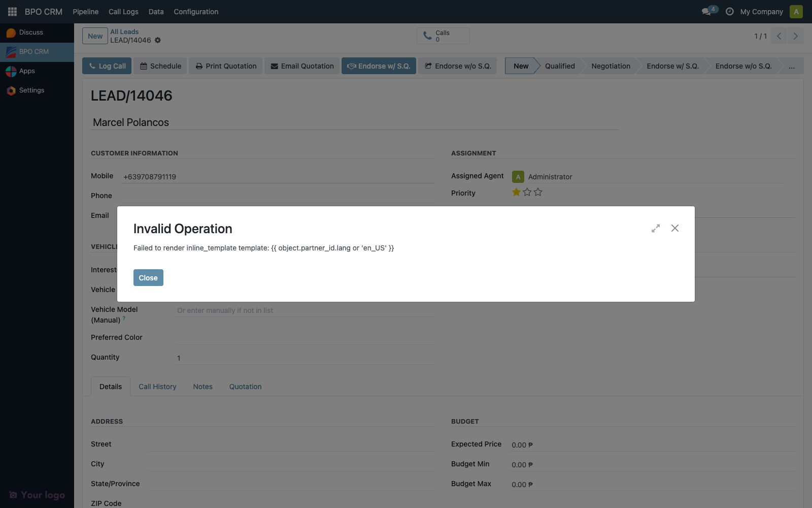Click the Mobile number input field
The height and width of the screenshot is (508, 812).
click(278, 177)
